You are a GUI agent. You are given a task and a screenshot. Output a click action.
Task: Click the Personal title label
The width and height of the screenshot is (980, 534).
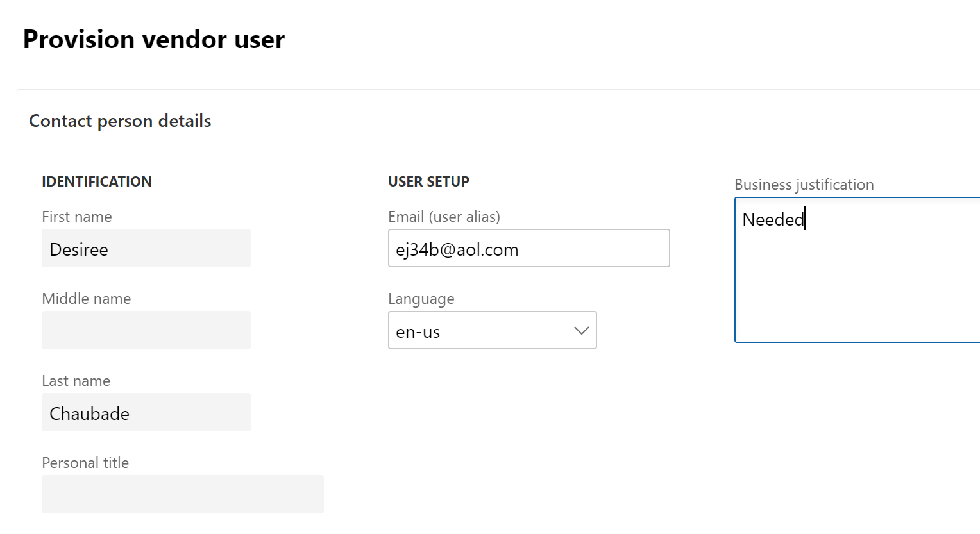[85, 463]
